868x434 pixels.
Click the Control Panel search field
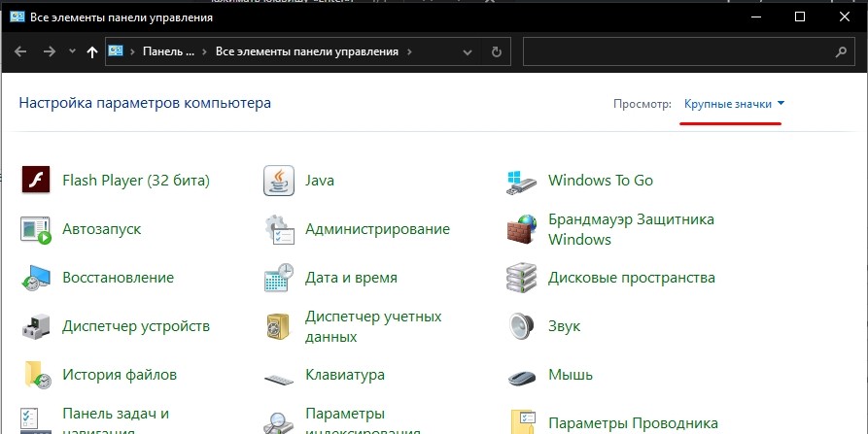coord(687,52)
